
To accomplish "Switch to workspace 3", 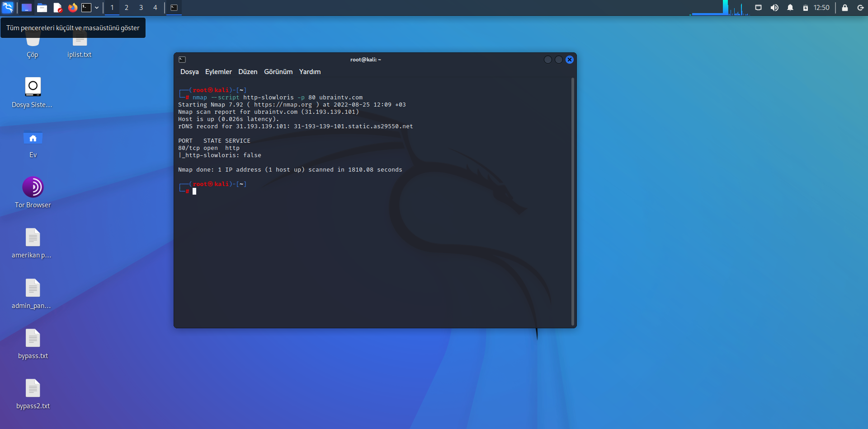I will (x=141, y=8).
